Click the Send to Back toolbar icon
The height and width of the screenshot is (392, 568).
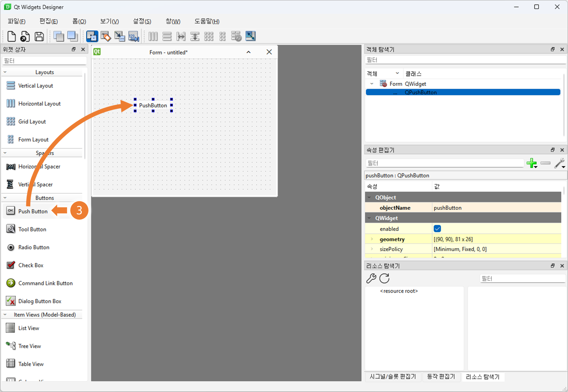pyautogui.click(x=59, y=36)
